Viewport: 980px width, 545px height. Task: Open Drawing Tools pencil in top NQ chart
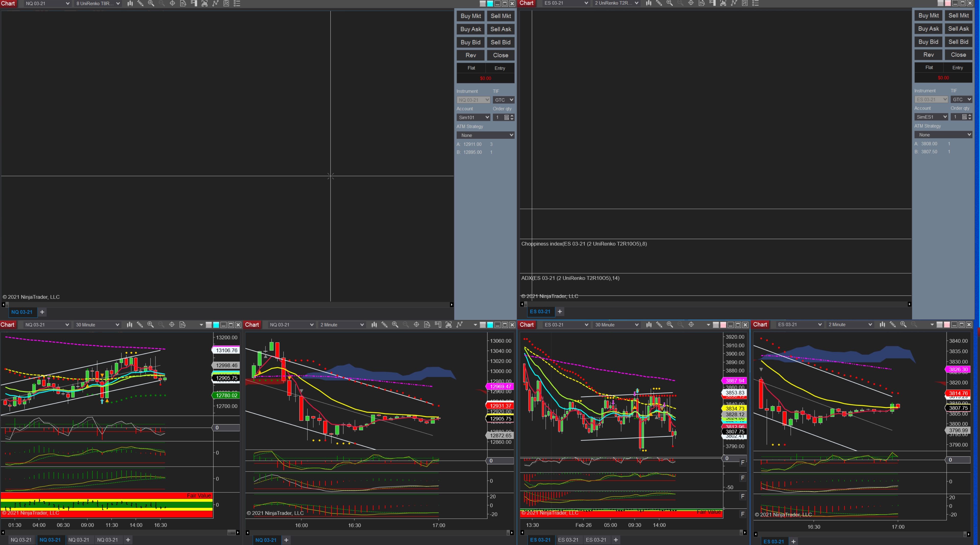tap(140, 3)
